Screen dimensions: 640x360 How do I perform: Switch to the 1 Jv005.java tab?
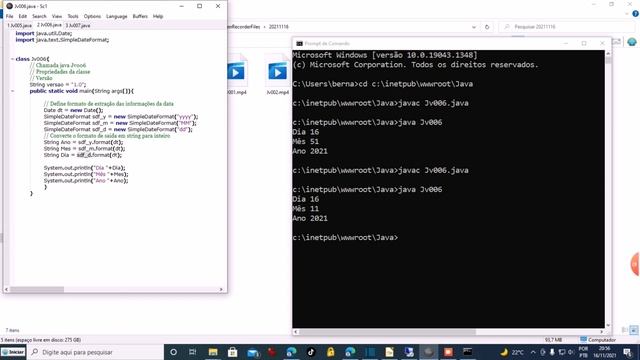click(x=19, y=25)
